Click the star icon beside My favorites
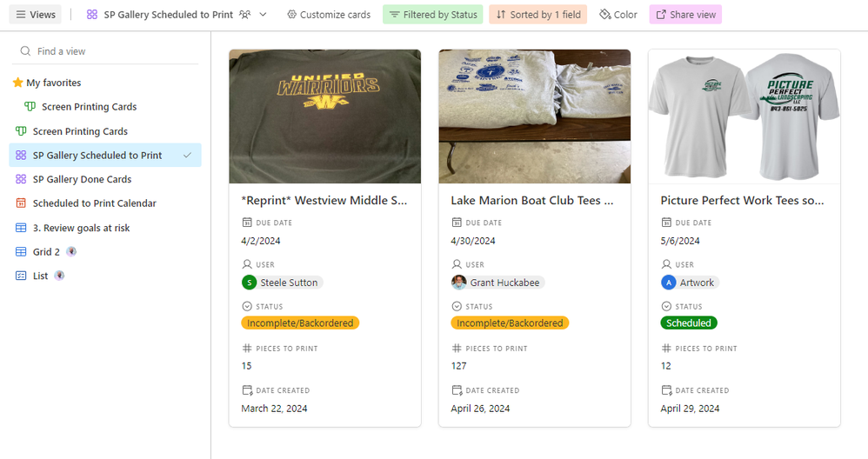The width and height of the screenshot is (868, 459). [17, 83]
